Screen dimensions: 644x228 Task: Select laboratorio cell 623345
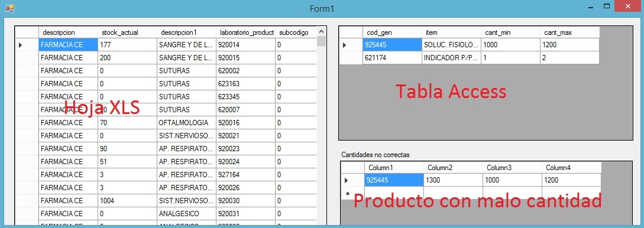point(245,97)
